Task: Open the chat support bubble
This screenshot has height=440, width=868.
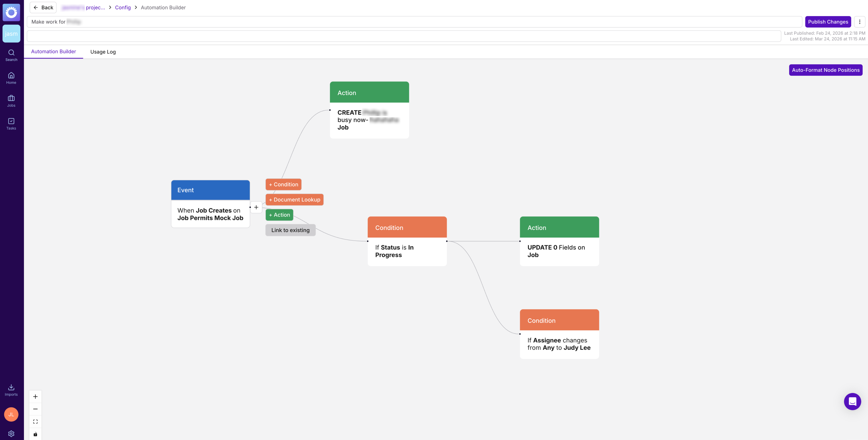Action: pos(852,401)
